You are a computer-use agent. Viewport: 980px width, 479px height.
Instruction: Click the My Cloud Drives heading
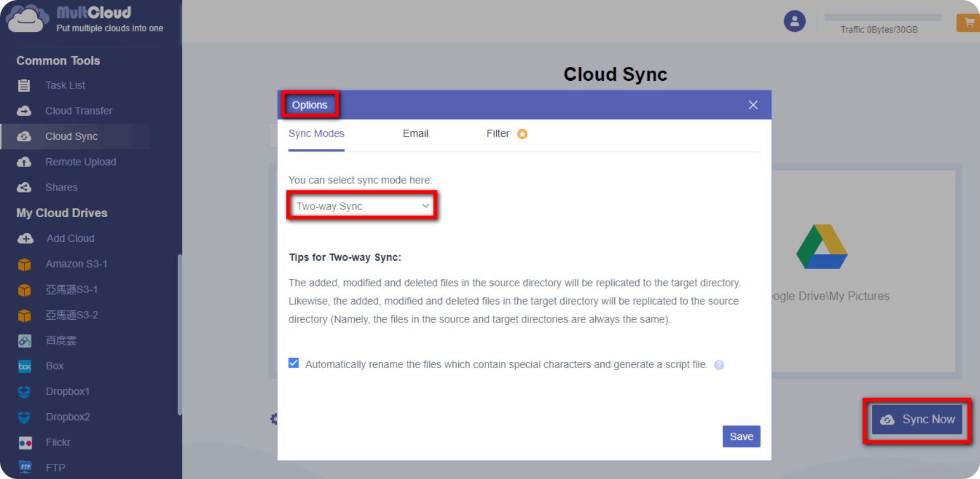[x=62, y=213]
